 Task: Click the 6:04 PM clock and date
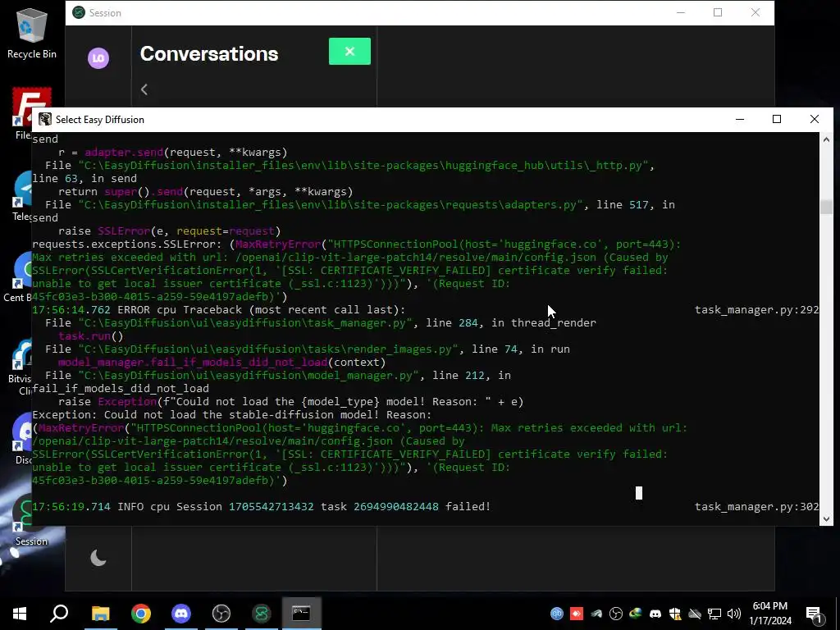pyautogui.click(x=770, y=614)
